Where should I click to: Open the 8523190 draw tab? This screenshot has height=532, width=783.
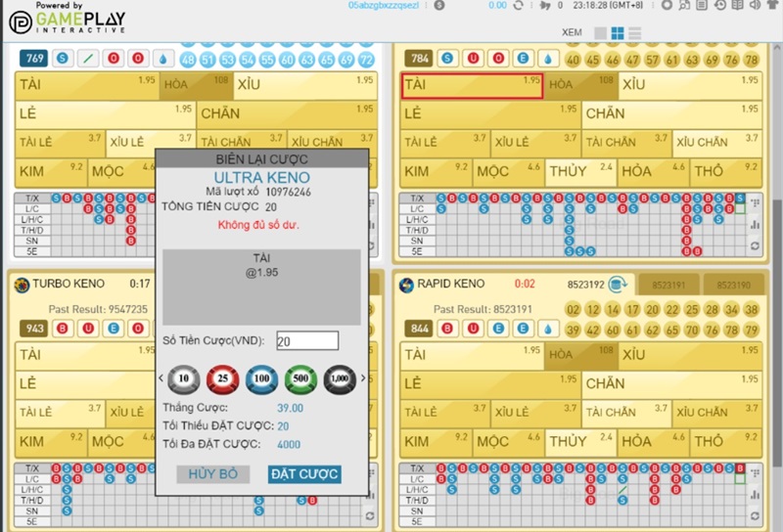(x=733, y=285)
